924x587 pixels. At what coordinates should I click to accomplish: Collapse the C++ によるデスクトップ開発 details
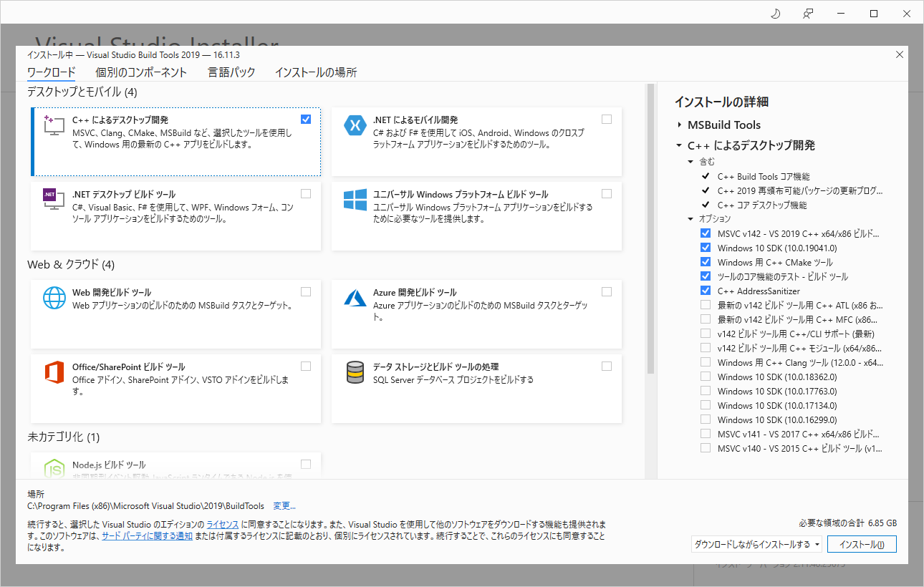pyautogui.click(x=678, y=145)
